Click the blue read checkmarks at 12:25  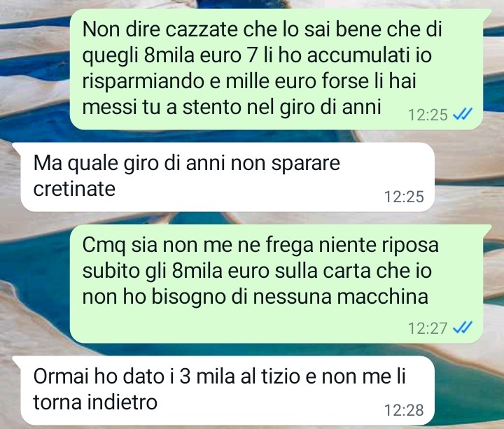[463, 114]
